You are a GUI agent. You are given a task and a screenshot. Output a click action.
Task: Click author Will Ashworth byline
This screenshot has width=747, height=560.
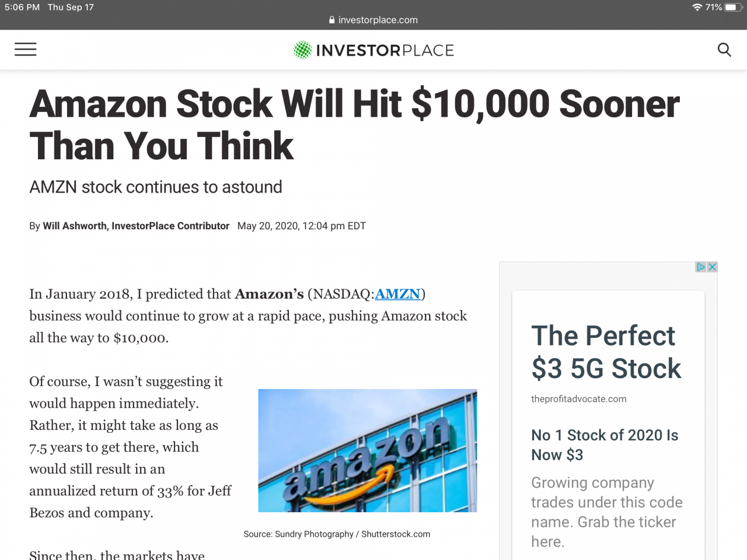135,226
